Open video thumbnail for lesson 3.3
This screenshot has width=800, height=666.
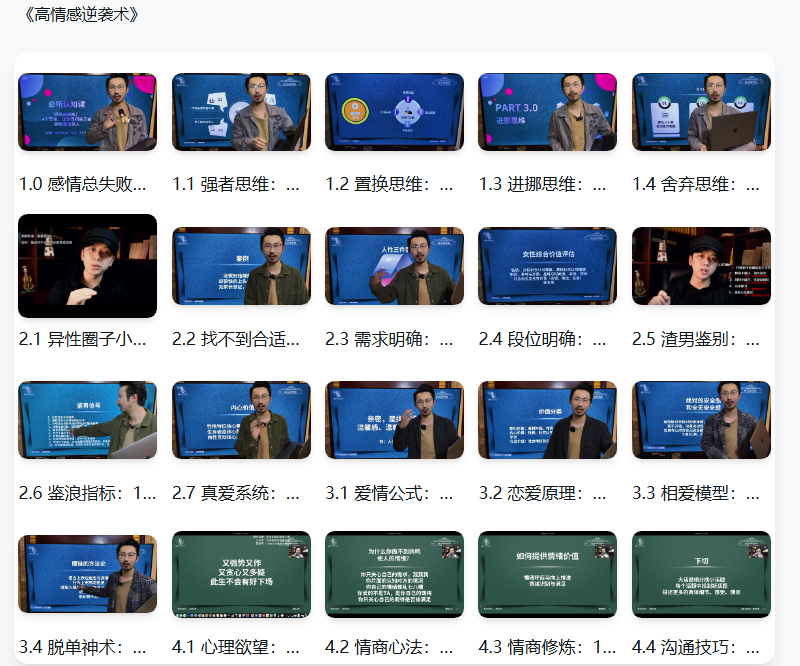[702, 420]
